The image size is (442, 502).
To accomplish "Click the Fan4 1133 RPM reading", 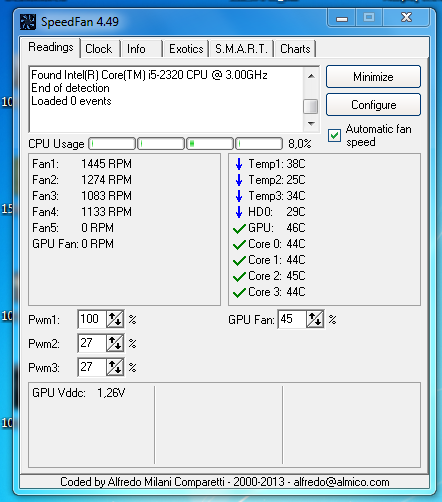I will (82, 212).
